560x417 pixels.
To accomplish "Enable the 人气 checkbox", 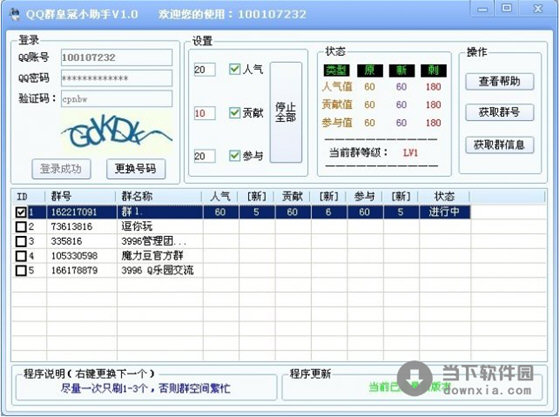I will point(234,69).
